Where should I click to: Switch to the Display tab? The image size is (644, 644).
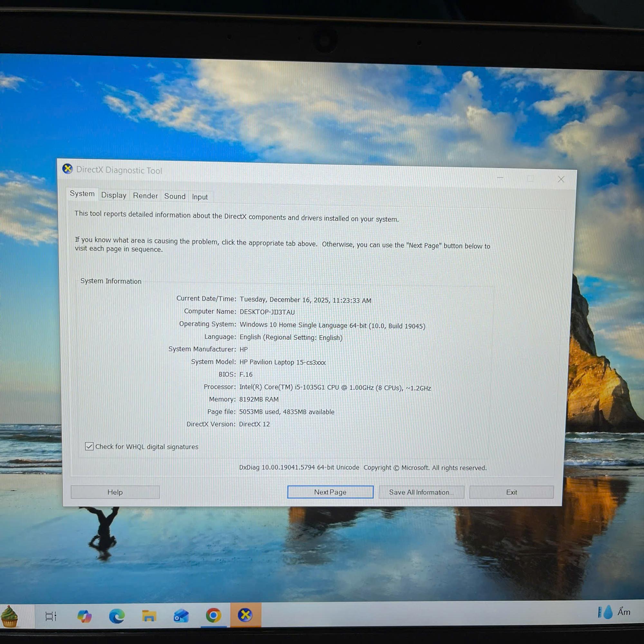pyautogui.click(x=114, y=195)
